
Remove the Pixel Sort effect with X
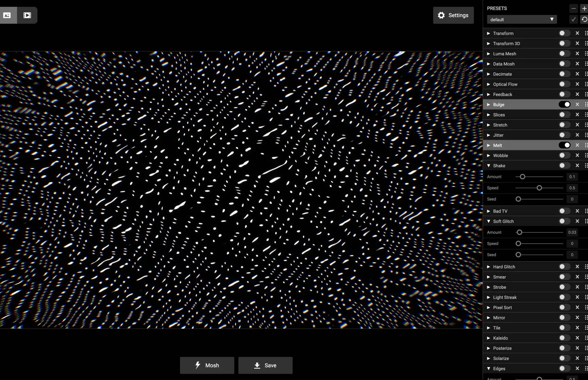pos(577,308)
